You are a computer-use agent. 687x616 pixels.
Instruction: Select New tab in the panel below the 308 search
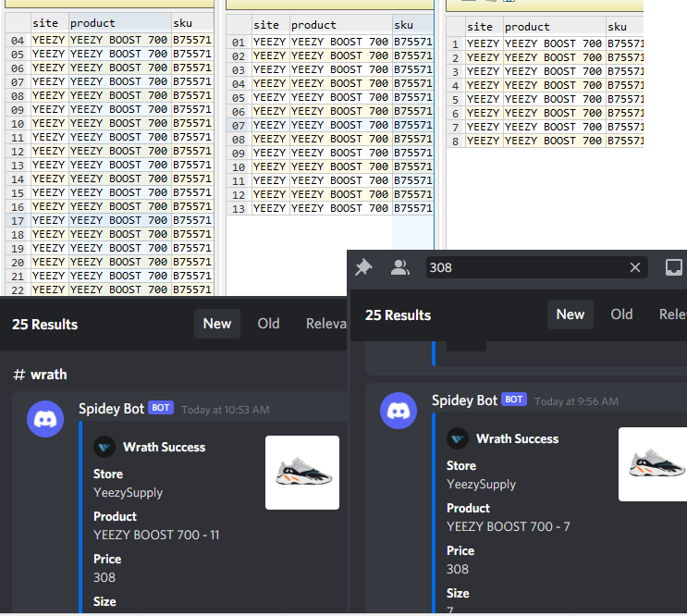pos(570,314)
